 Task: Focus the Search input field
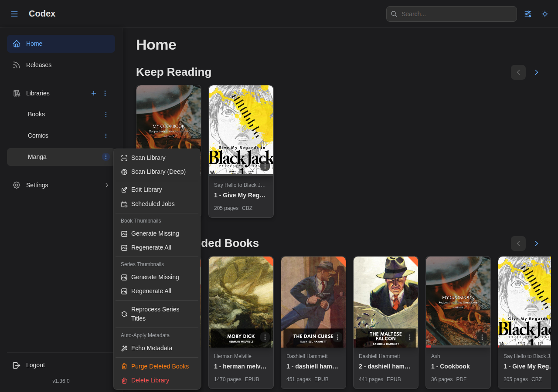(x=452, y=14)
